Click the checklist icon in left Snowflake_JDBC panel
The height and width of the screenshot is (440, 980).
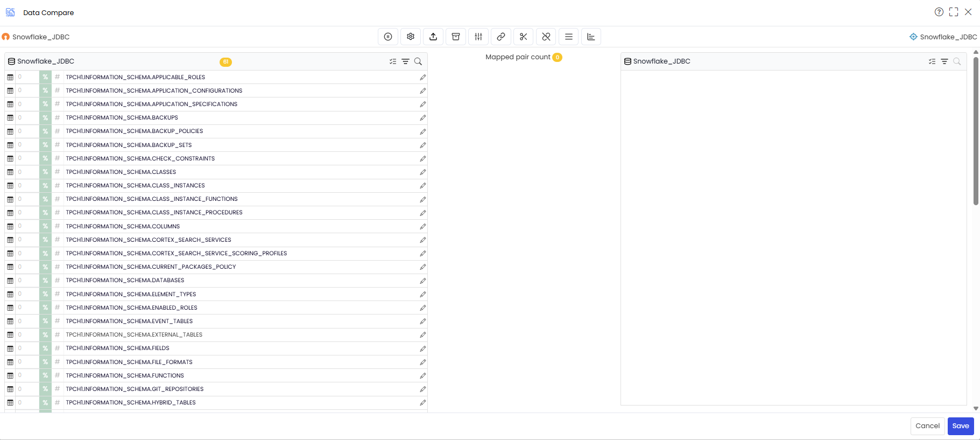tap(393, 61)
